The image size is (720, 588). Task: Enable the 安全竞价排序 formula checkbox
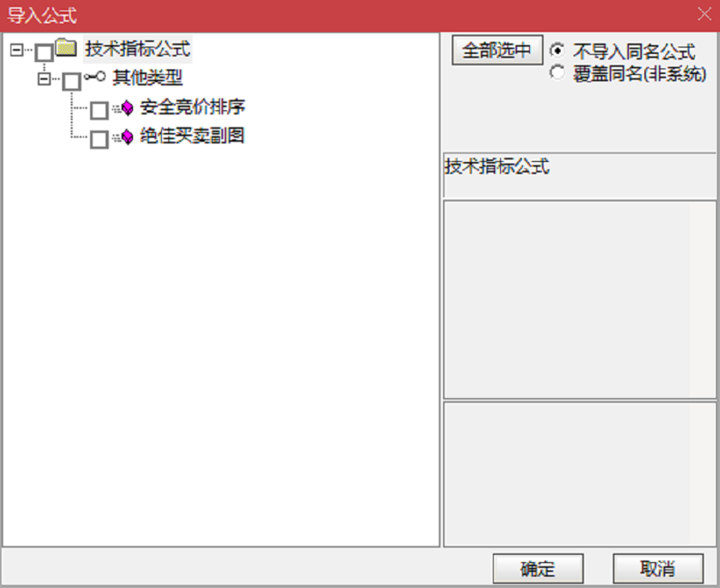99,110
